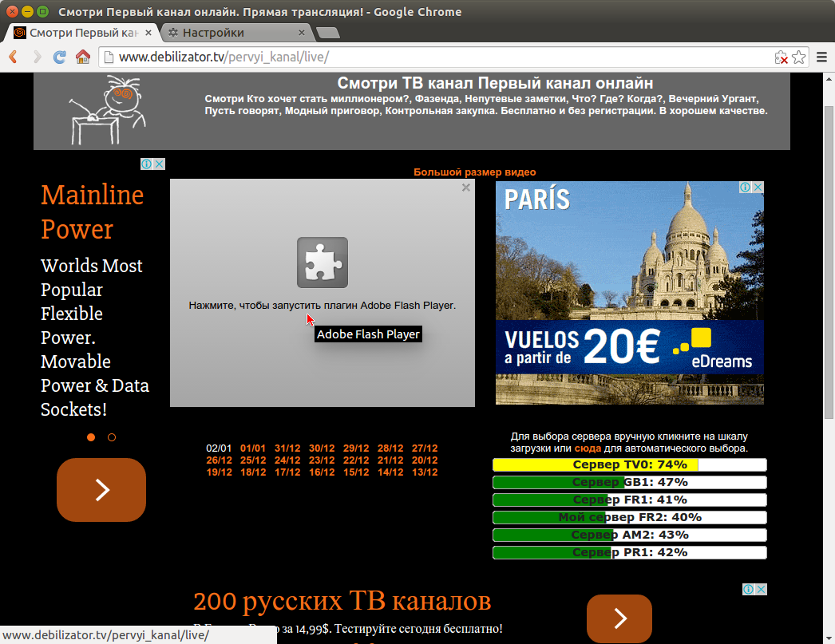Select server FR1 load bar

point(630,500)
